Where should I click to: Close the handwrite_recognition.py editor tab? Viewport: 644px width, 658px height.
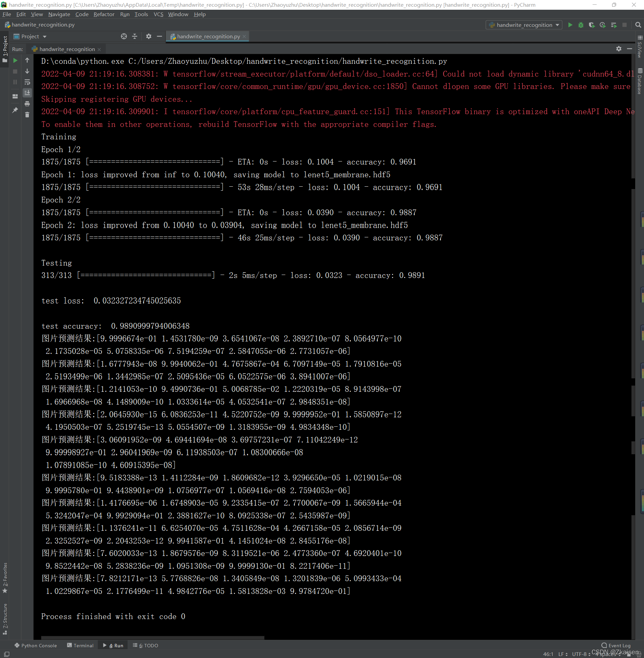tap(244, 37)
